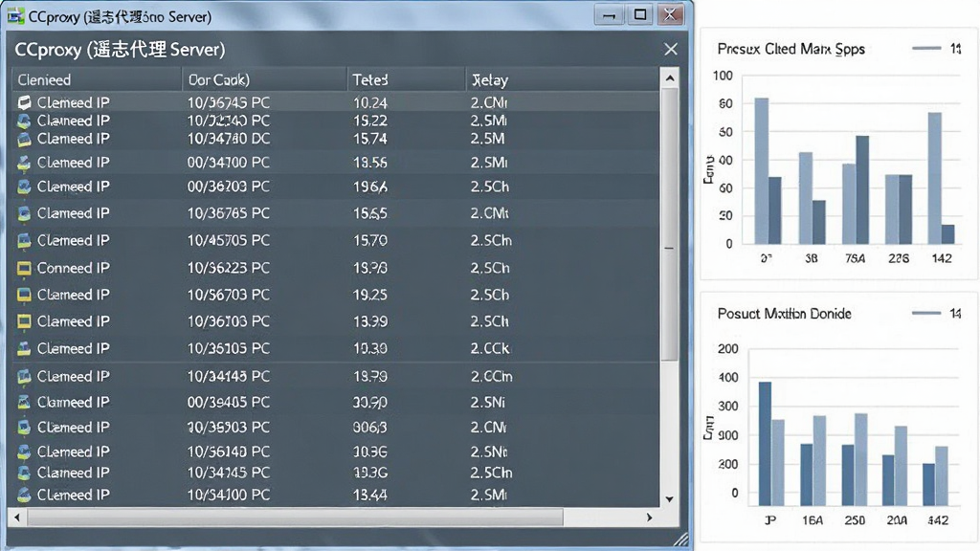Click the 442 axis label in bottom chart
980x551 pixels.
938,519
